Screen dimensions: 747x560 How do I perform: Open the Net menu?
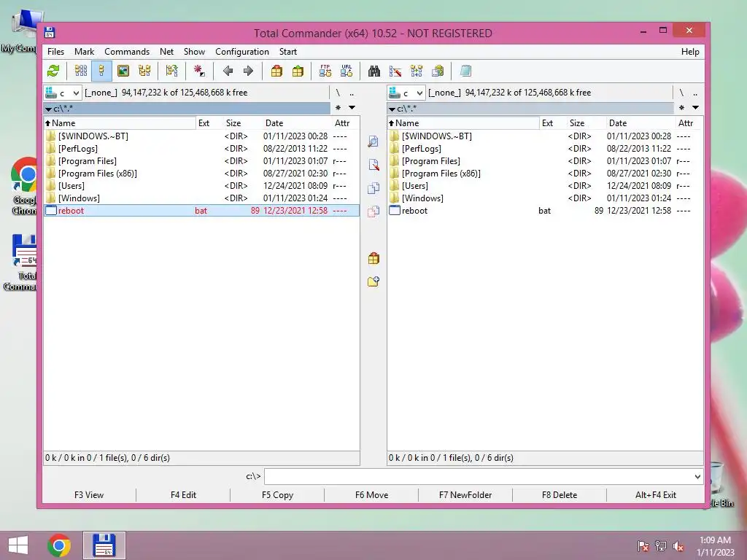coord(167,52)
